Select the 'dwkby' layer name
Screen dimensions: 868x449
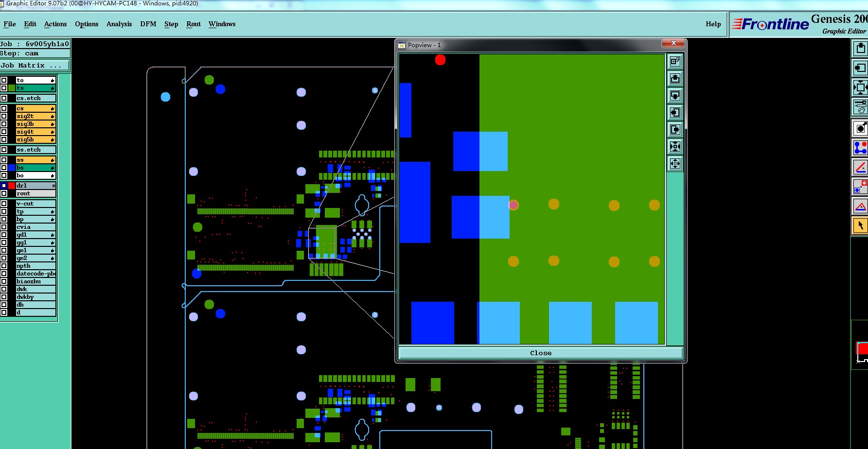[35, 297]
